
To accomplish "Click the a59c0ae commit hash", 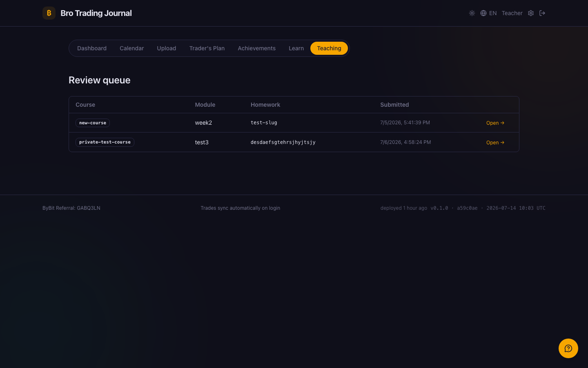I will click(467, 208).
